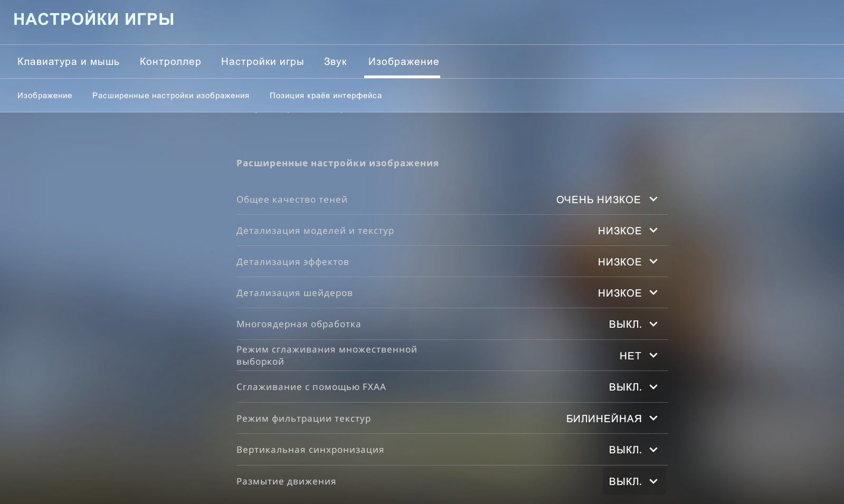Expand the "НЕТ" multisampling anti-aliasing dropdown

pos(639,356)
